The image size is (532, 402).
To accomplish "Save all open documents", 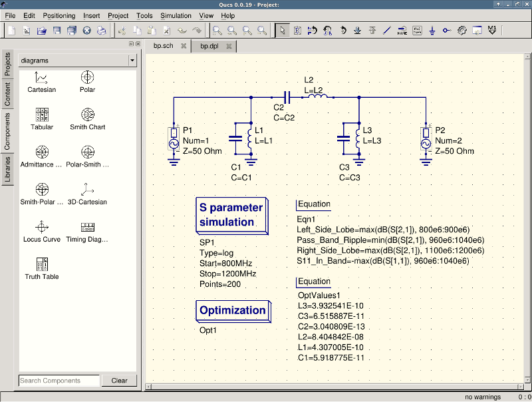I will point(72,31).
